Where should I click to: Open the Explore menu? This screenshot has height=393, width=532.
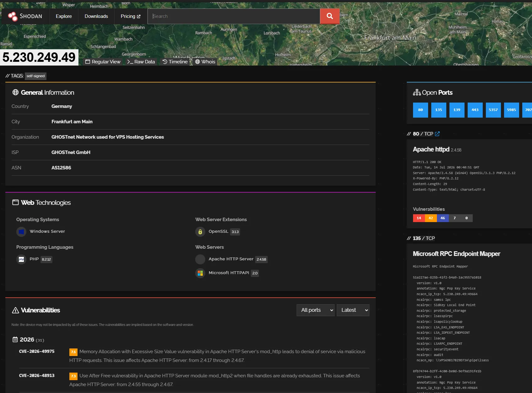pyautogui.click(x=64, y=16)
